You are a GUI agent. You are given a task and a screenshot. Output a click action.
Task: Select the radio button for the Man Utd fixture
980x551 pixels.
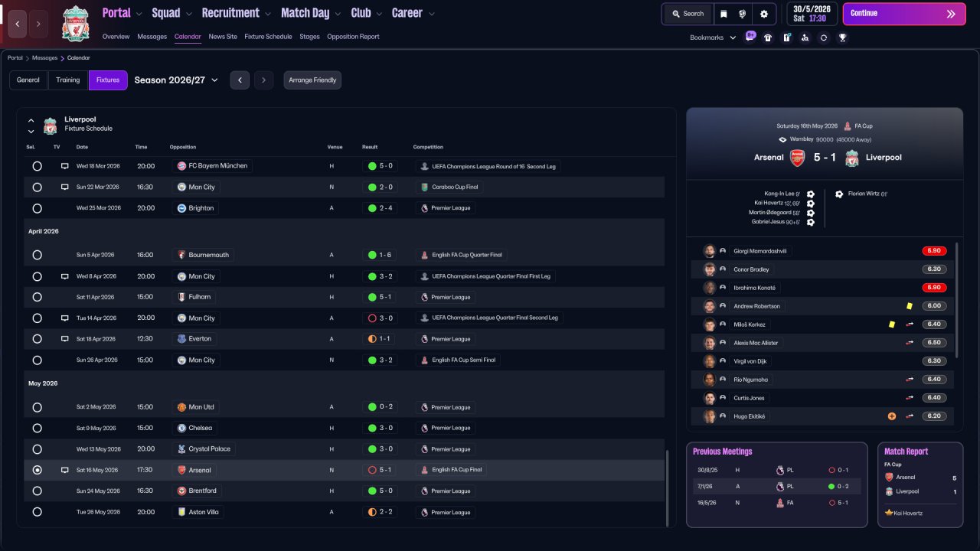[38, 407]
